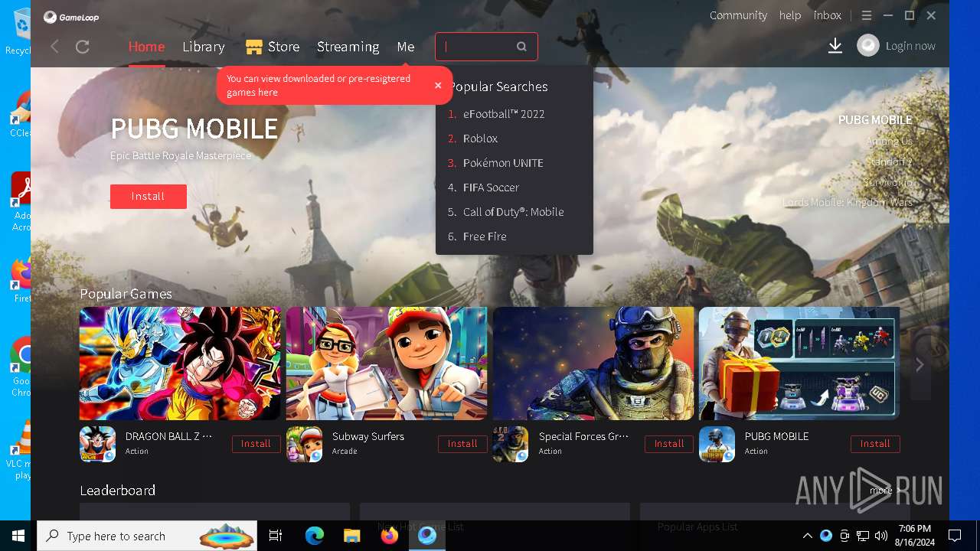The height and width of the screenshot is (551, 980).
Task: Install PUBG MOBILE from banner
Action: pyautogui.click(x=148, y=197)
